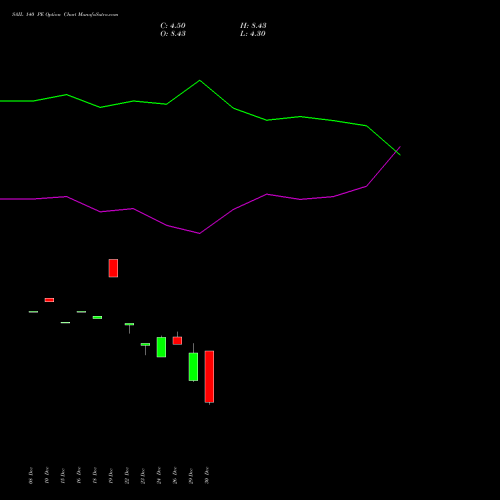
Task: Click the 19 Dec date label
Action: click(111, 476)
